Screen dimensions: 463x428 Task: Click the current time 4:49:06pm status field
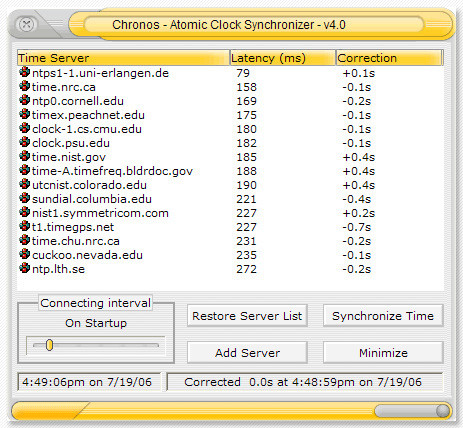(89, 382)
